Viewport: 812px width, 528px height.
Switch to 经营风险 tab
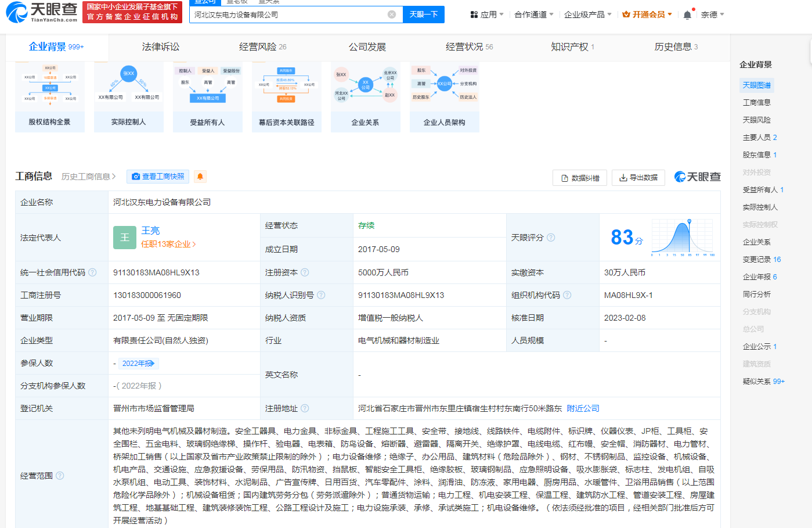tap(263, 47)
